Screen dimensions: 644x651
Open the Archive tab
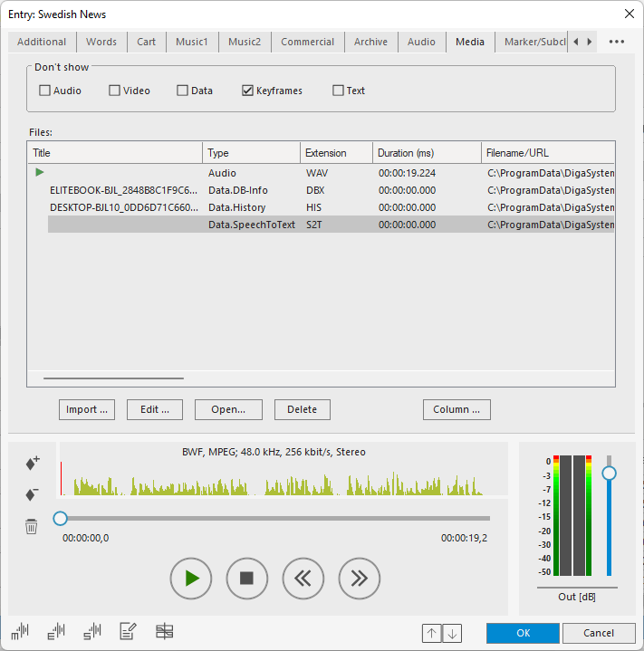click(370, 42)
